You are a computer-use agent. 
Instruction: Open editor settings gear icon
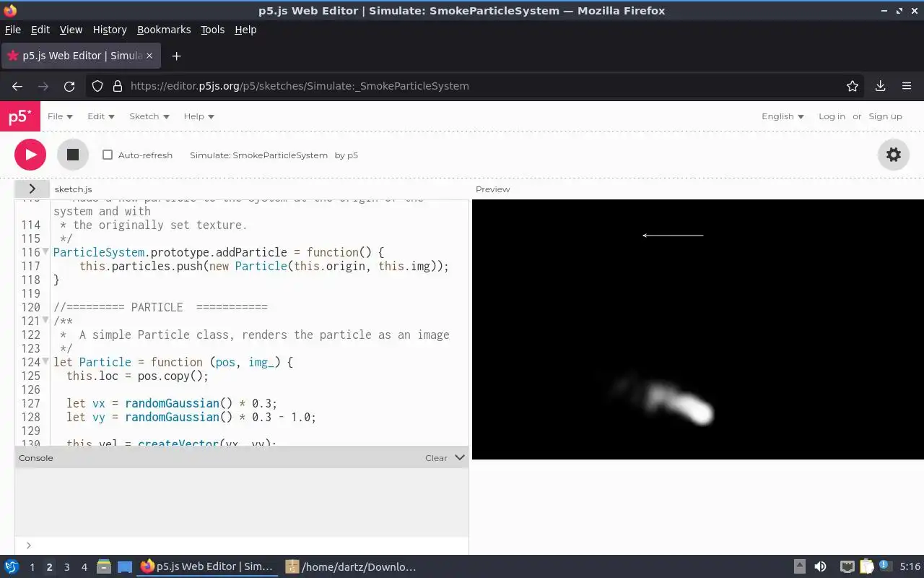pyautogui.click(x=894, y=155)
